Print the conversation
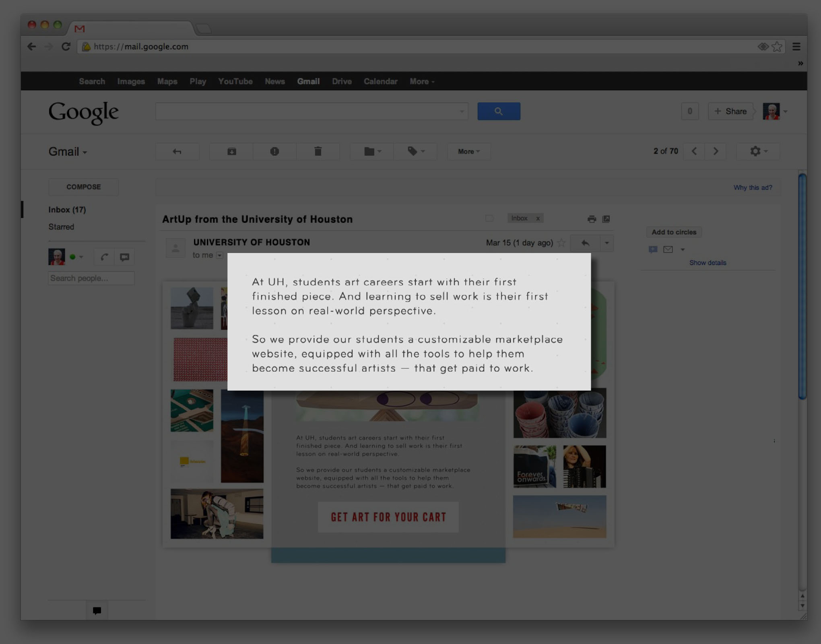Image resolution: width=821 pixels, height=644 pixels. (592, 219)
